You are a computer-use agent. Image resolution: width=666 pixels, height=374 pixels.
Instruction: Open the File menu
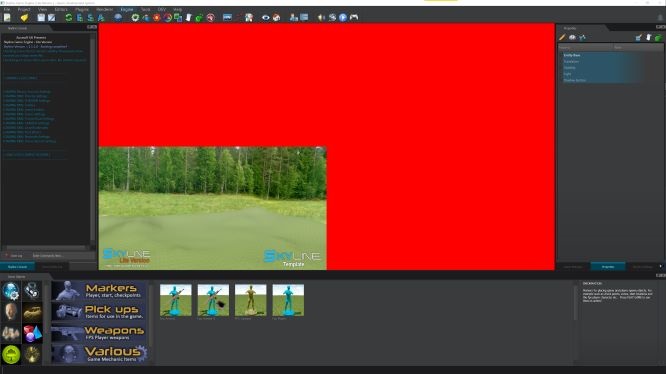(x=7, y=9)
